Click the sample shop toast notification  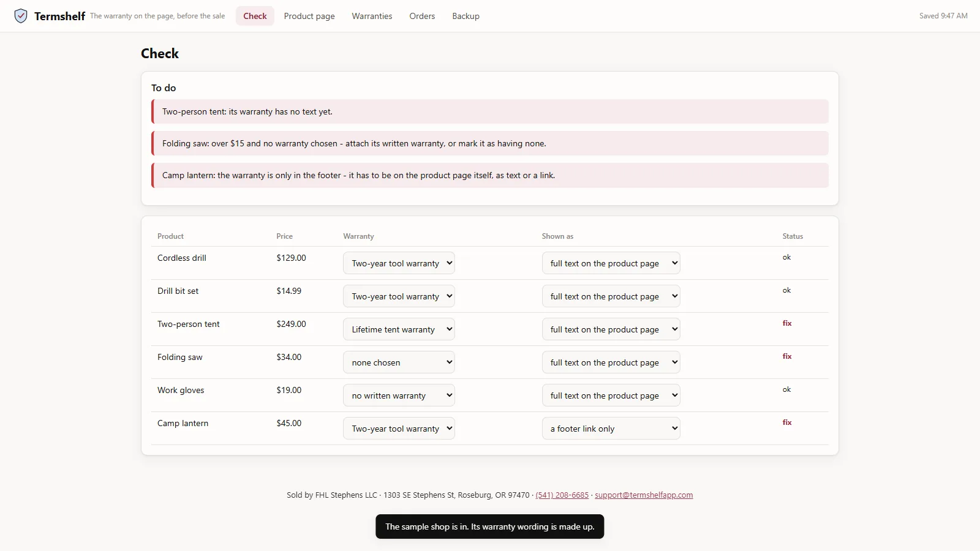point(490,527)
